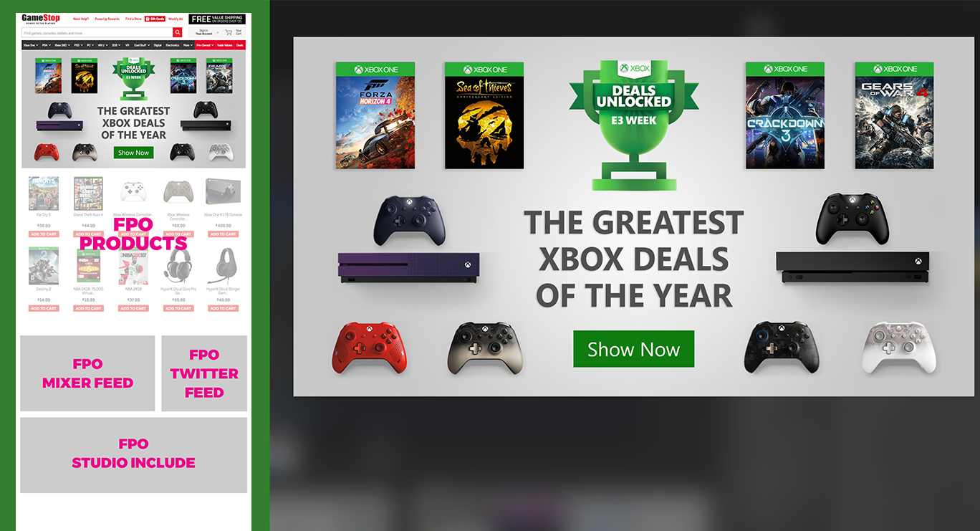This screenshot has height=531, width=980.
Task: Expand the PS4 nav dropdown
Action: 47,45
